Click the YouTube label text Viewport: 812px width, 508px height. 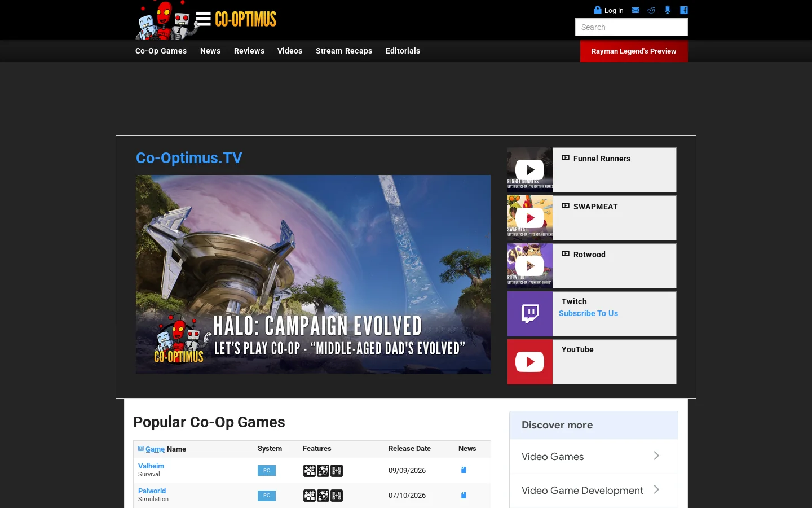point(577,349)
